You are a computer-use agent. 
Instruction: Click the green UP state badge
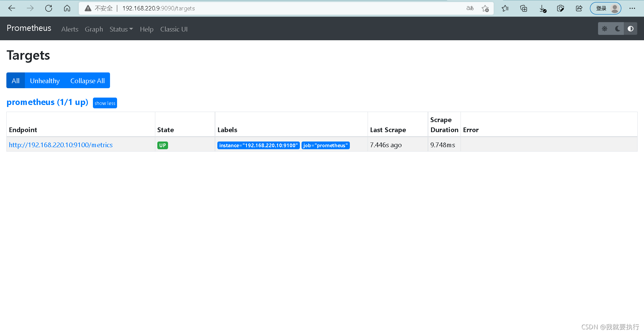tap(163, 145)
